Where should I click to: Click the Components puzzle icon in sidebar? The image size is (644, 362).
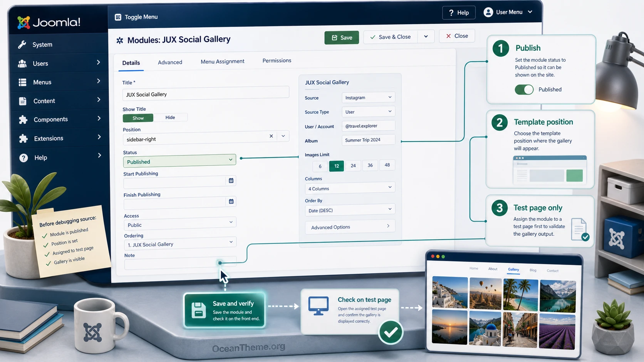(x=23, y=120)
